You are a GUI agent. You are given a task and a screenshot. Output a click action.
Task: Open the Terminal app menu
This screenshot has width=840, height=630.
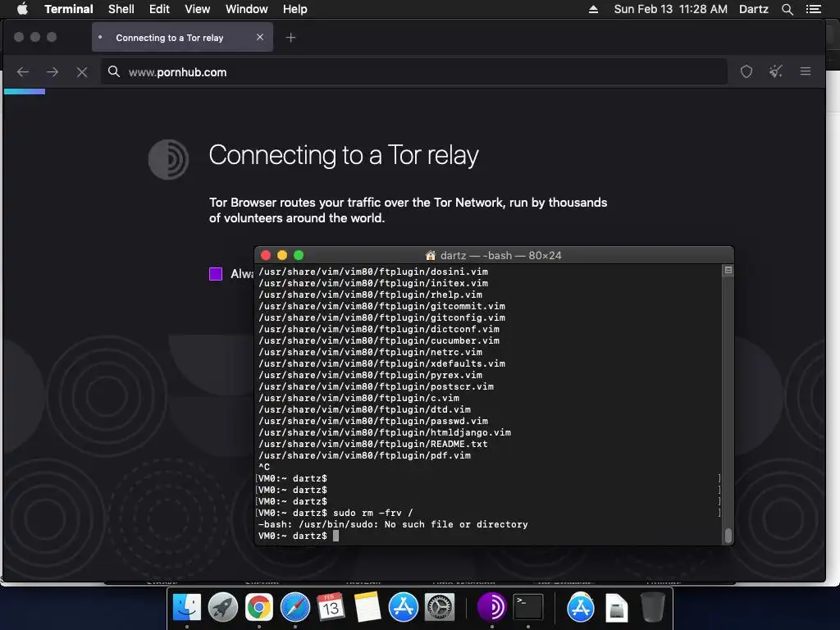click(x=69, y=9)
